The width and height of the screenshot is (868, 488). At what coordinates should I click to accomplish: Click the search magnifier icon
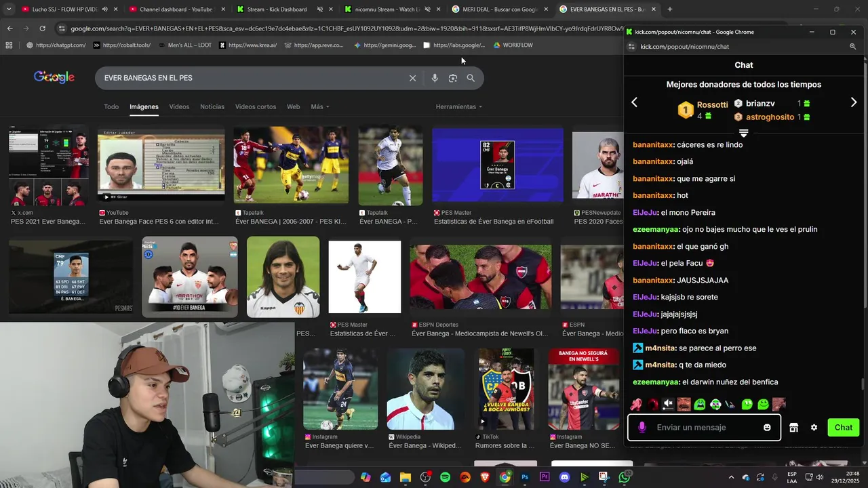coord(471,78)
